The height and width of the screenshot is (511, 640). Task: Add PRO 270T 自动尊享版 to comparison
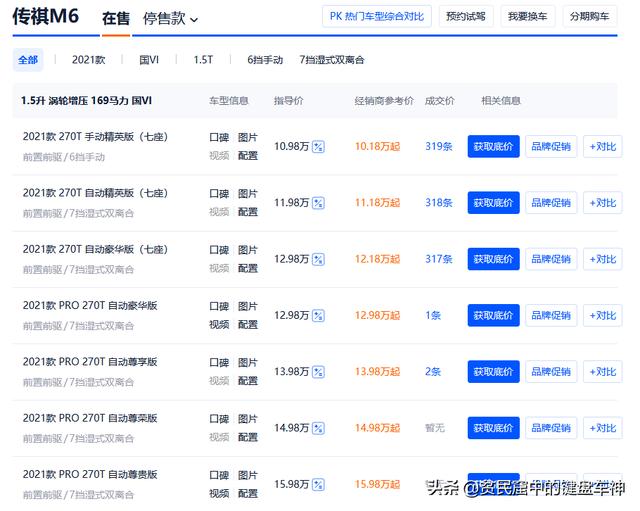[603, 372]
